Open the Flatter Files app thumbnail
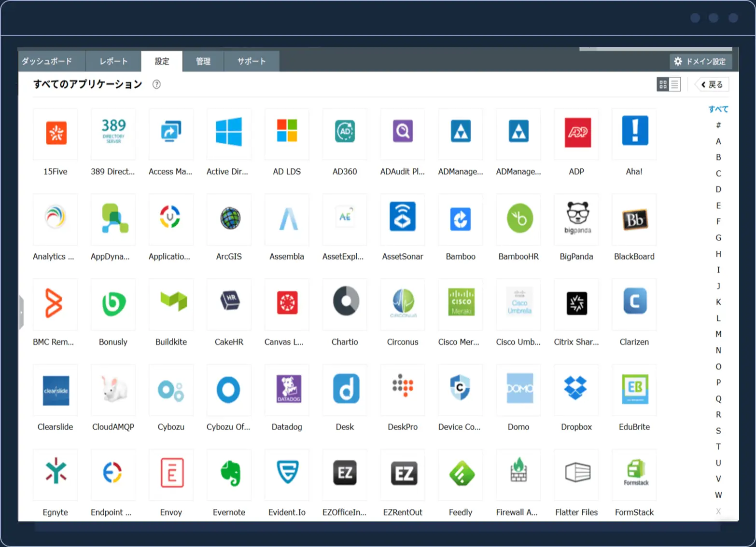 (x=576, y=475)
